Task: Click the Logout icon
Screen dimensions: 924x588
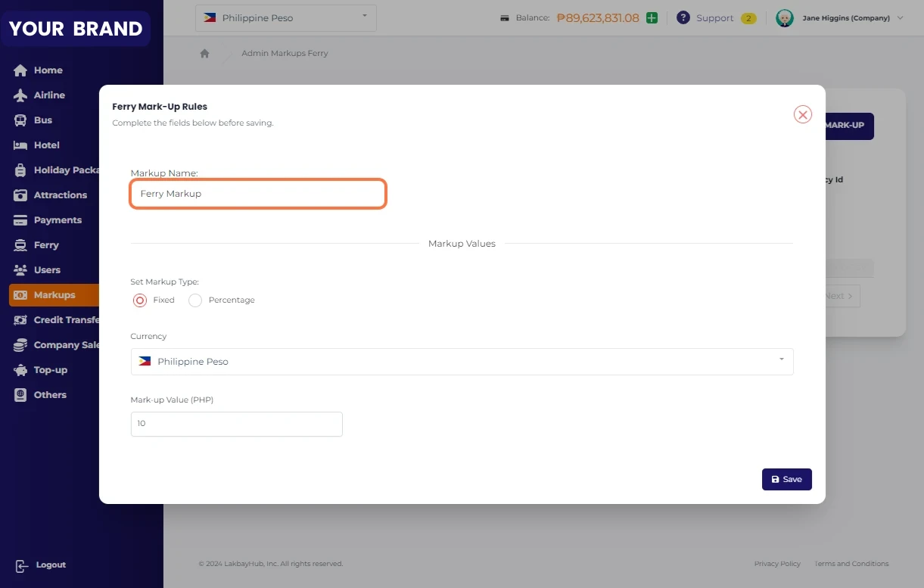Action: point(22,565)
